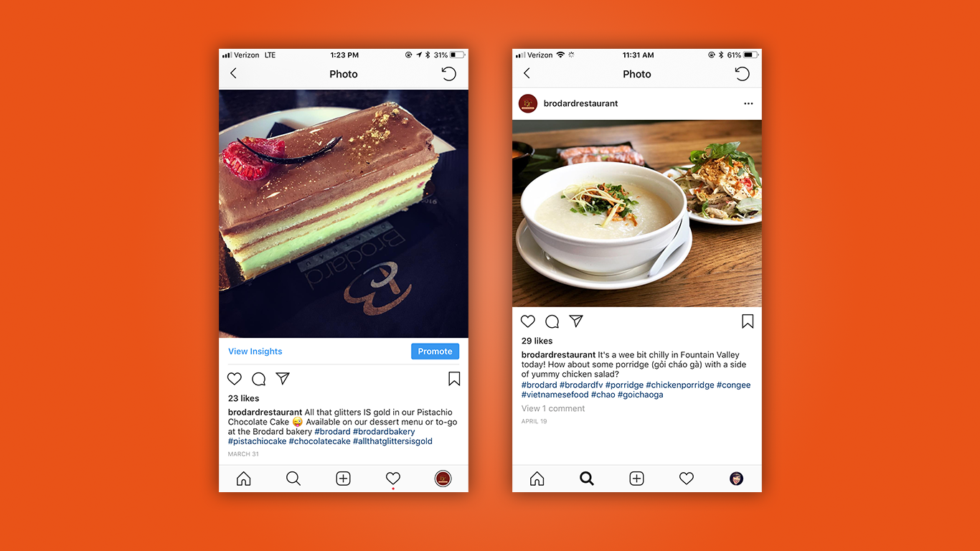The image size is (980, 551).
Task: Bookmark the pistachio cake post
Action: 454,379
